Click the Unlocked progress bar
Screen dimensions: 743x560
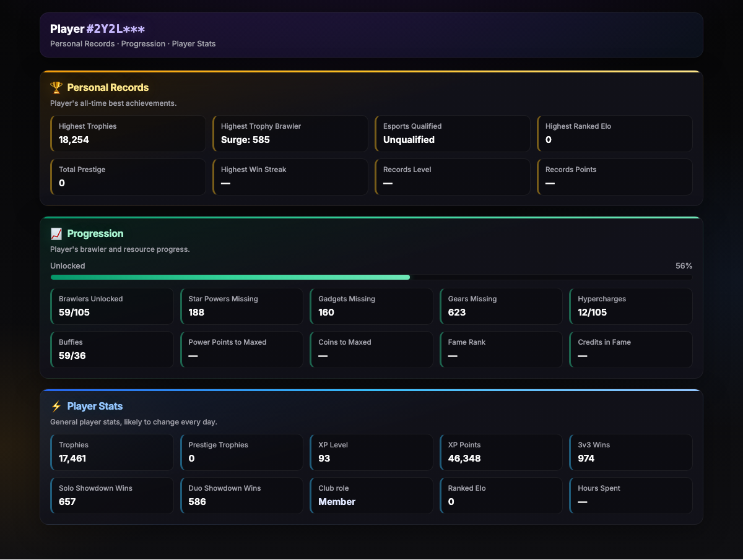(x=371, y=277)
